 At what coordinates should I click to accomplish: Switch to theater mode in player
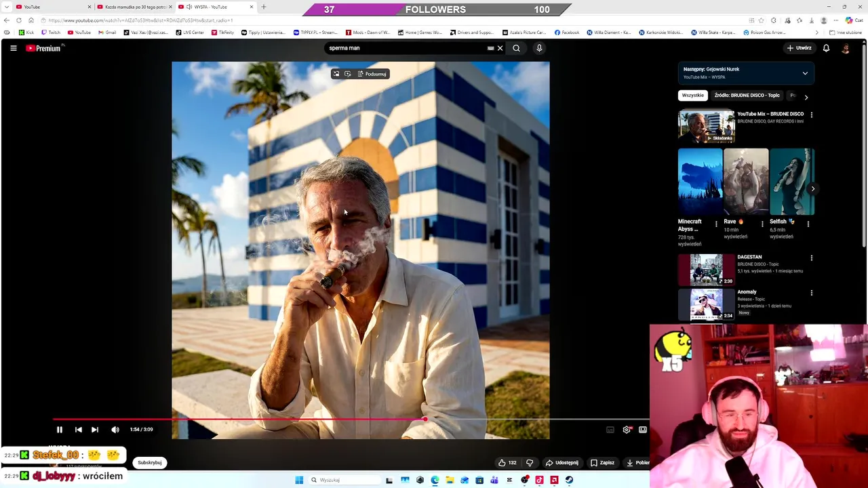coord(643,430)
